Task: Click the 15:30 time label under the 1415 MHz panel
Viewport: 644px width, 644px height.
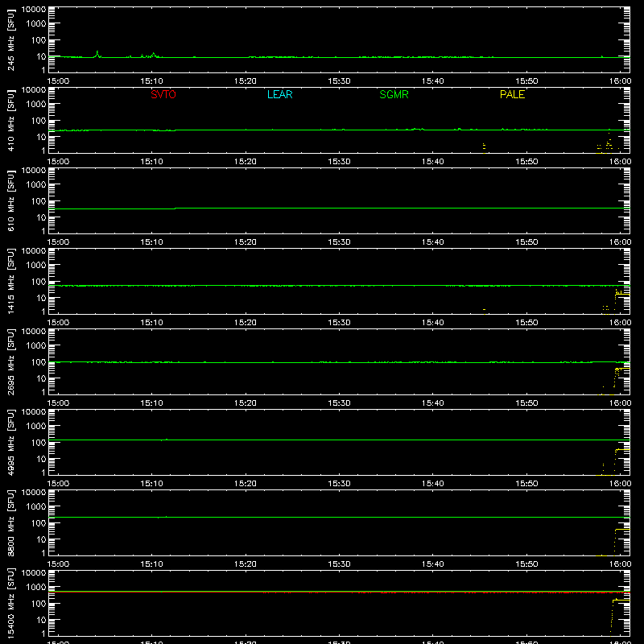Action: tap(339, 323)
